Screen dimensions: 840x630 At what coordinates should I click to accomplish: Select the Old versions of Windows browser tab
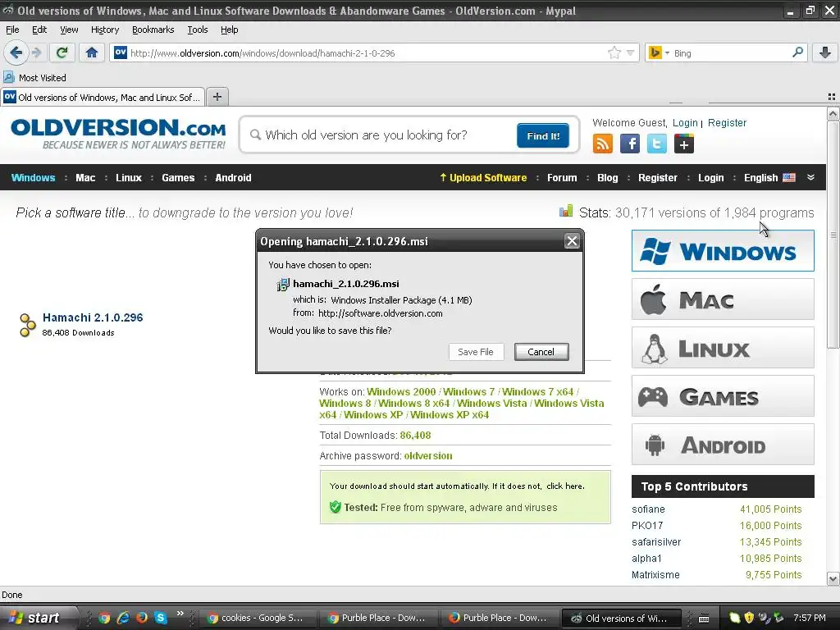point(103,97)
